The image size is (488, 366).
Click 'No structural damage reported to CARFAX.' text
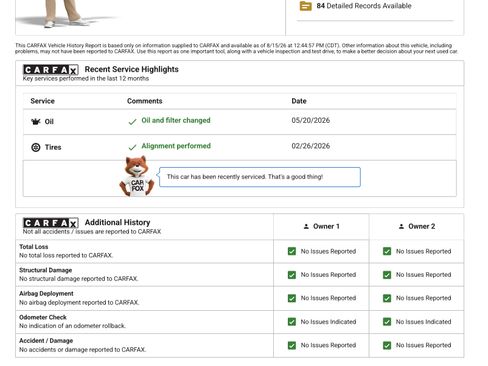point(78,279)
